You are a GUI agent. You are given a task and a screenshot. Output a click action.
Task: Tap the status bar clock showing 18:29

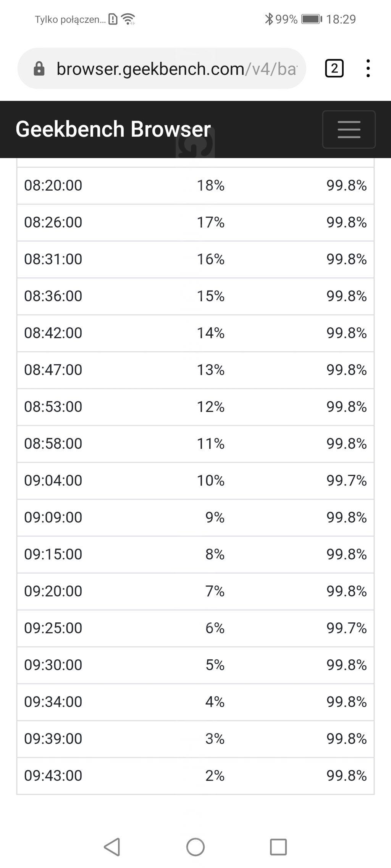[x=341, y=19]
